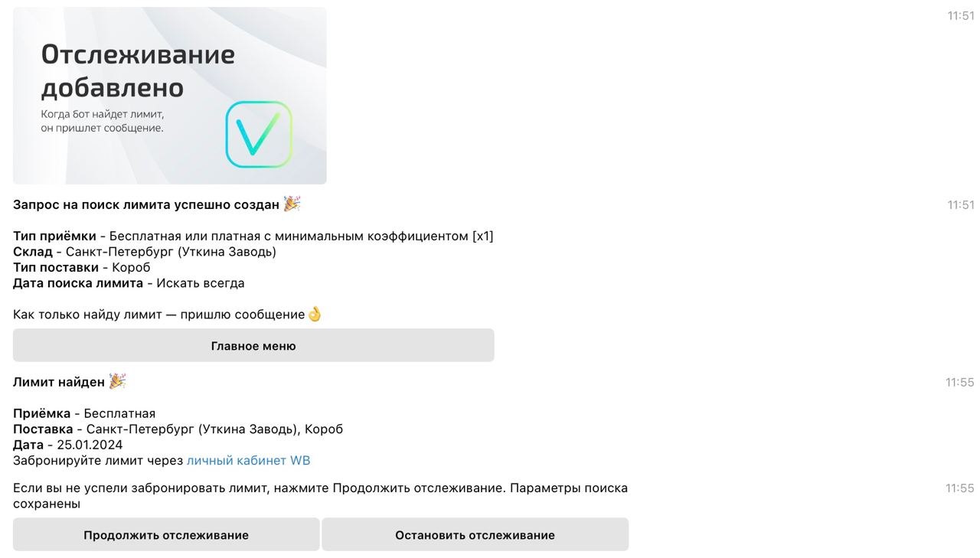Image resolution: width=980 pixels, height=558 pixels.
Task: Click the 11:51 timestamp beside the image
Action: click(961, 15)
